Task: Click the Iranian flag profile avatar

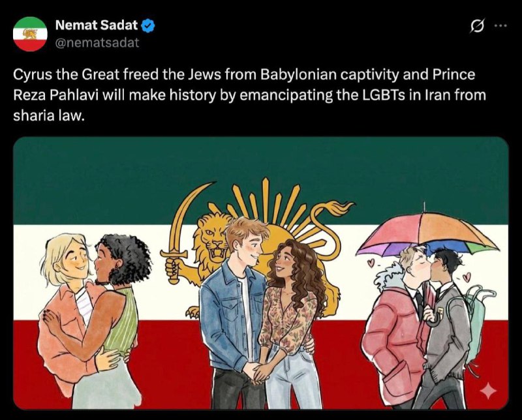Action: click(x=31, y=35)
